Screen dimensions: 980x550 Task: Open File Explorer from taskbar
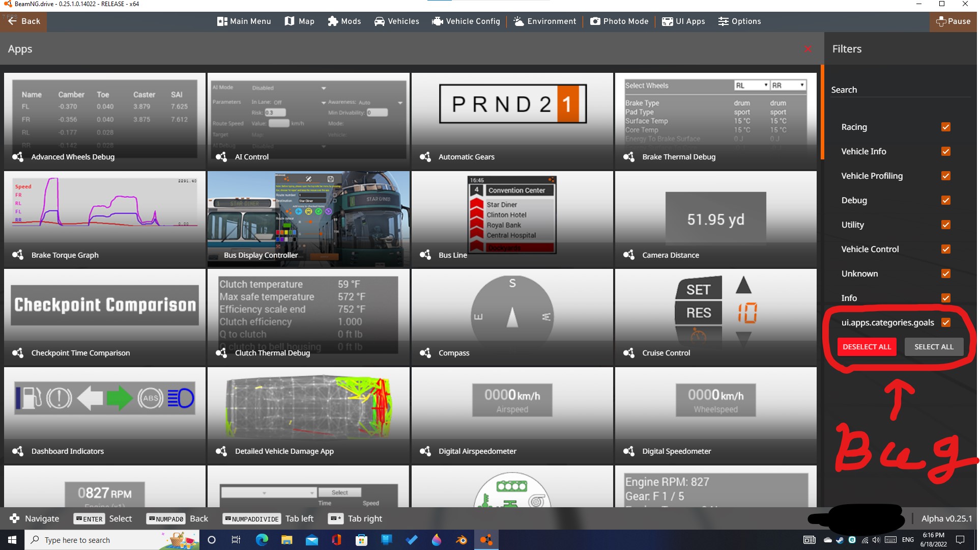pos(286,540)
